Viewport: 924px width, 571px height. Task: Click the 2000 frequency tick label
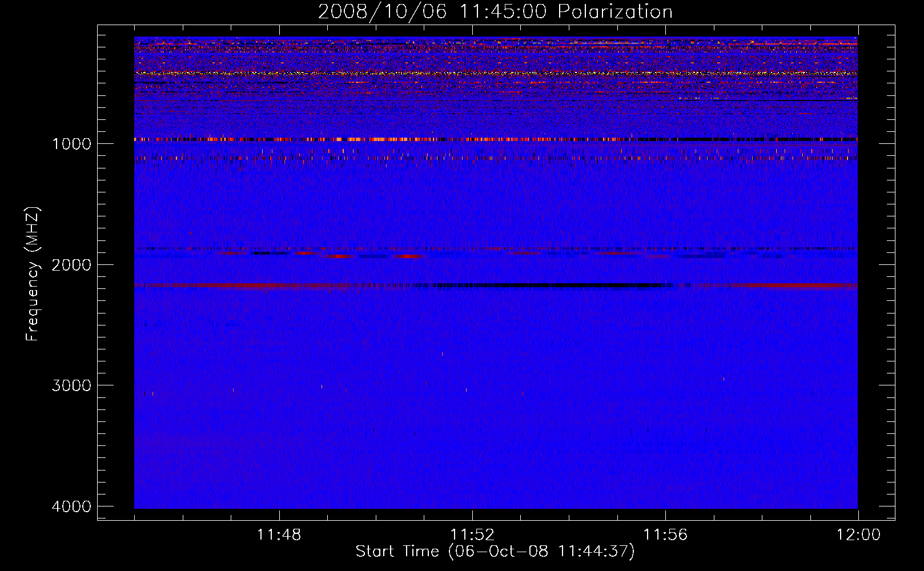point(71,264)
